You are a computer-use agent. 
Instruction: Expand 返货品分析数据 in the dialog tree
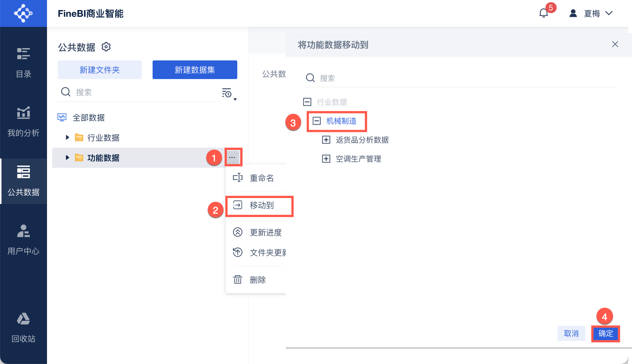click(326, 140)
